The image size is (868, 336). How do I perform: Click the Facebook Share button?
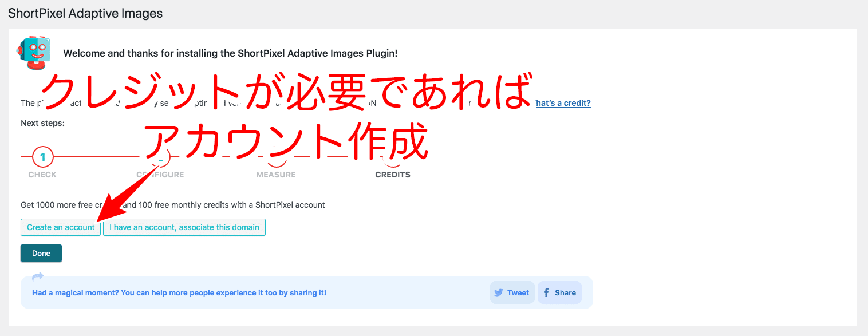tap(559, 292)
